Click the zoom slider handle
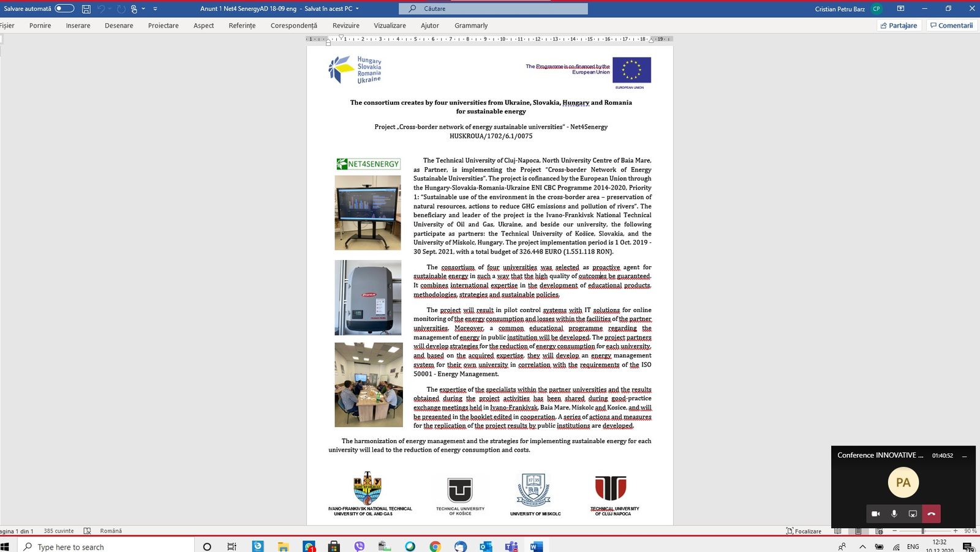 (x=922, y=531)
